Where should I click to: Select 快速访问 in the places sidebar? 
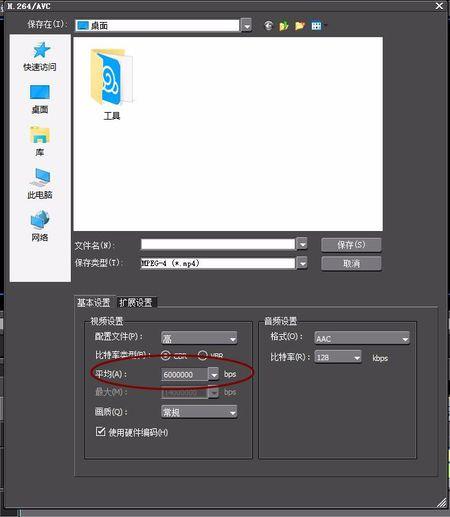tap(40, 57)
